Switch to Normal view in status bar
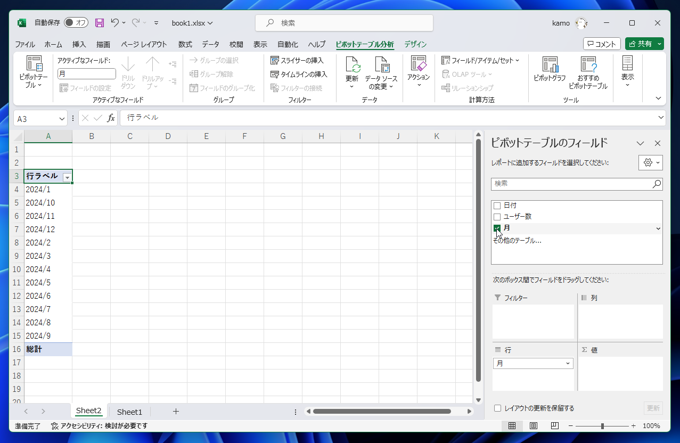The width and height of the screenshot is (680, 443). (x=512, y=426)
